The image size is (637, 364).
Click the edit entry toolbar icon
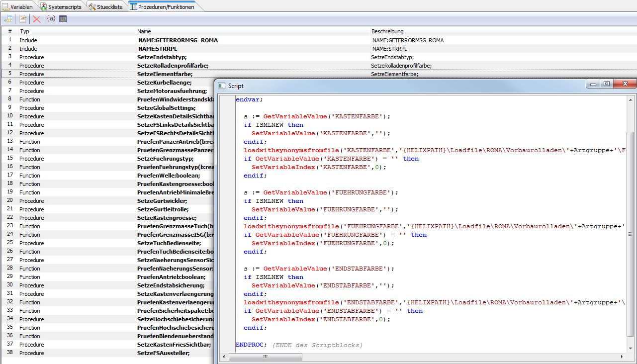[x=22, y=19]
